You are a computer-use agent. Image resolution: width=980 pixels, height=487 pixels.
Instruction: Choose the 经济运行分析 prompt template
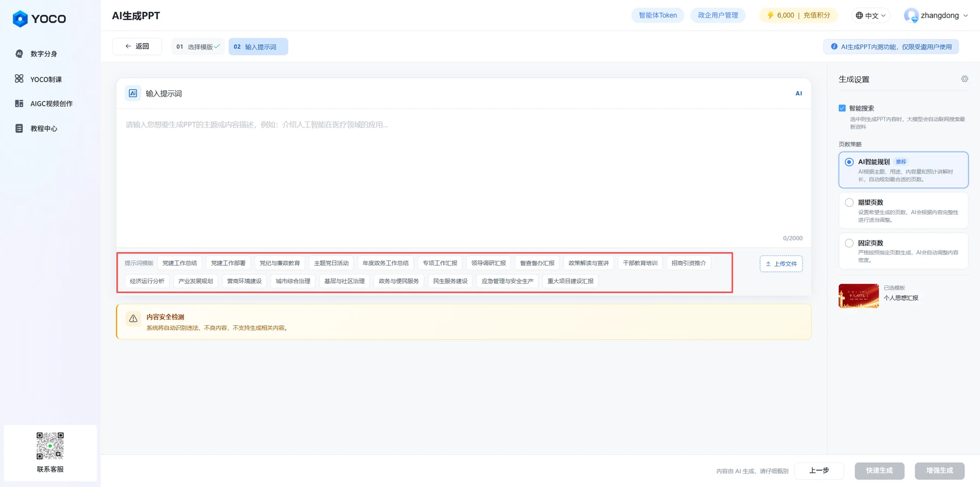click(x=147, y=281)
